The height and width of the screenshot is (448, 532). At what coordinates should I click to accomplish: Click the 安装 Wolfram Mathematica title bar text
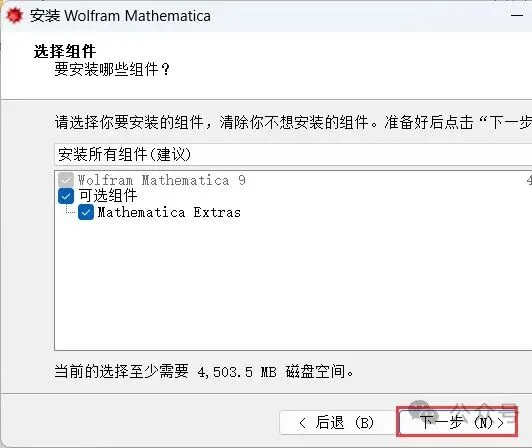(x=120, y=16)
